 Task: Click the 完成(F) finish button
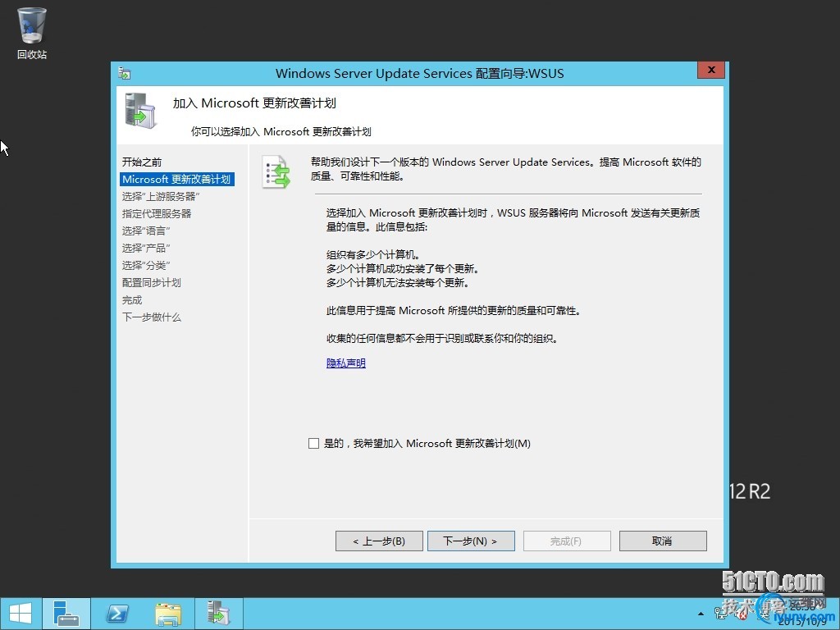tap(567, 541)
